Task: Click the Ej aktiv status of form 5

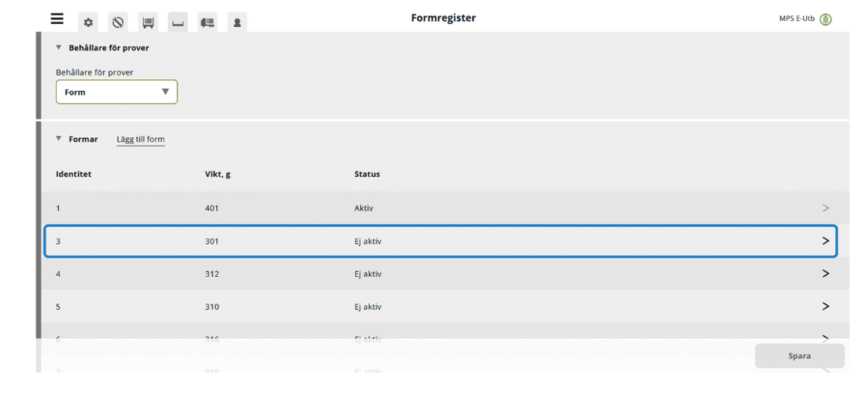Action: tap(368, 307)
